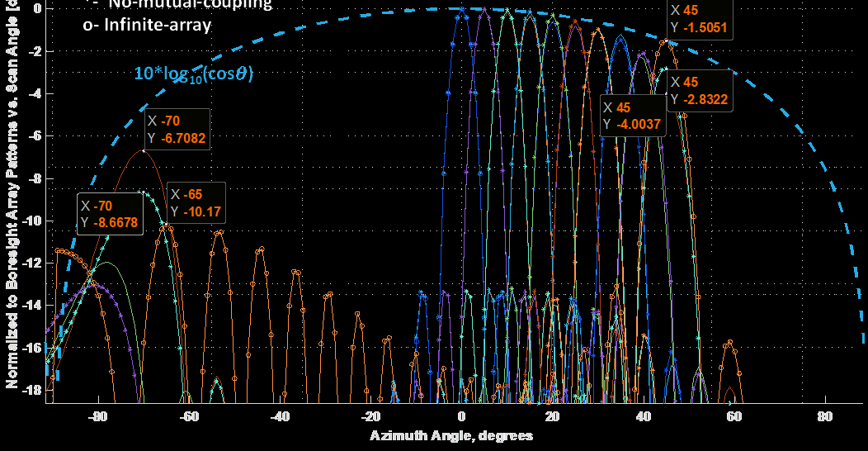The height and width of the screenshot is (451, 868).
Task: Click the 'Azimuth Angle, degrees' x-axis label
Action: coord(451,435)
